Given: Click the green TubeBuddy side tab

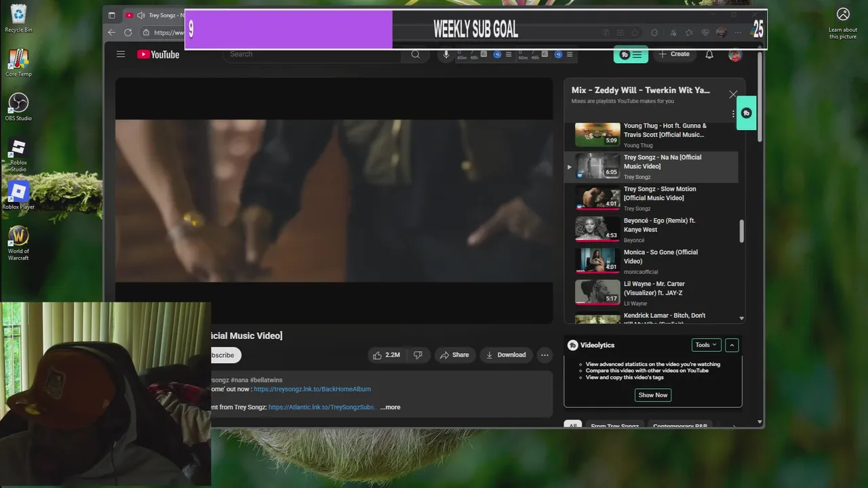Looking at the screenshot, I should (746, 113).
